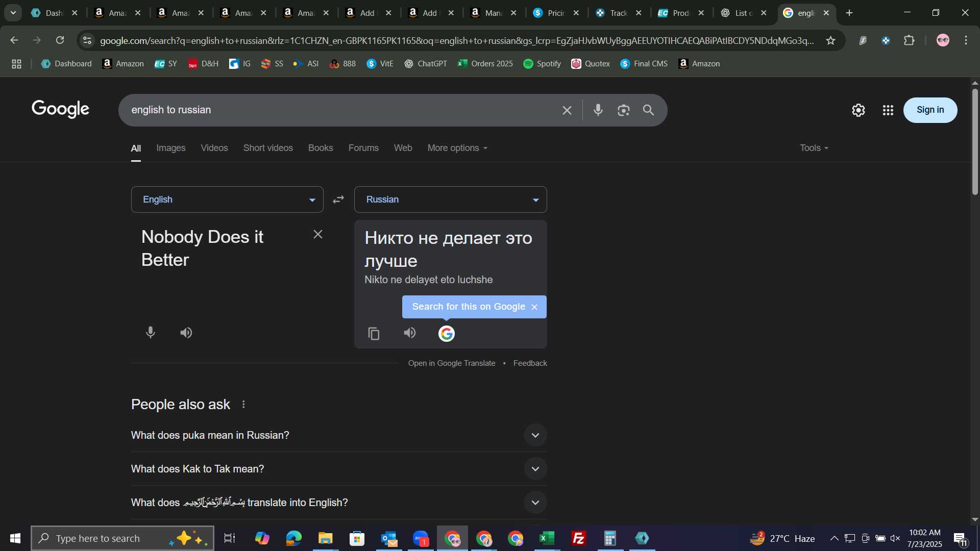Open Google quick settings gear

click(859, 110)
